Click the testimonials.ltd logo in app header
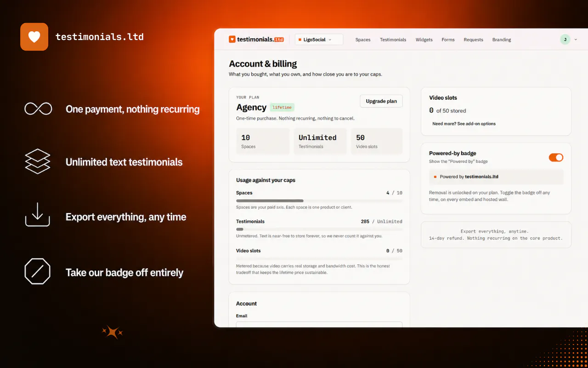 [256, 40]
